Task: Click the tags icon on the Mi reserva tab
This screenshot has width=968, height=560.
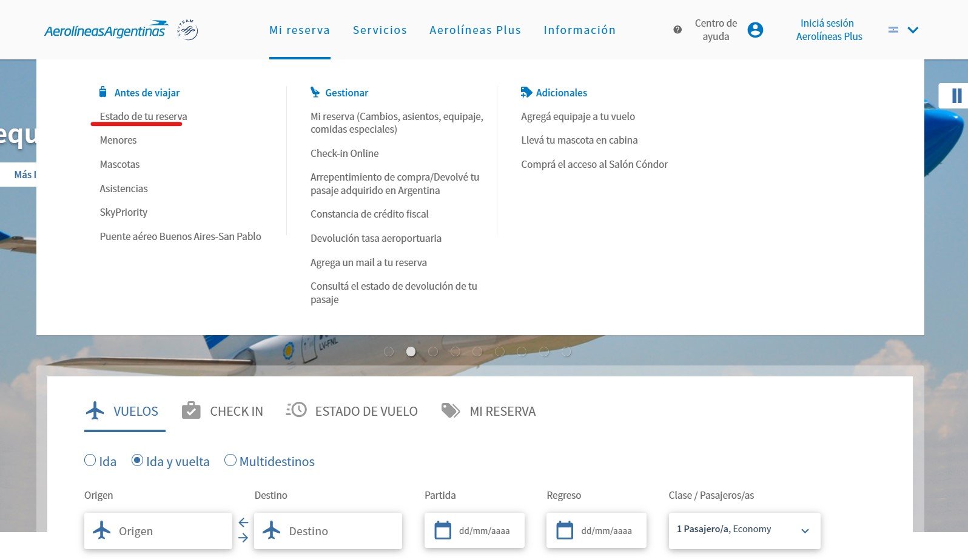Action: (450, 411)
